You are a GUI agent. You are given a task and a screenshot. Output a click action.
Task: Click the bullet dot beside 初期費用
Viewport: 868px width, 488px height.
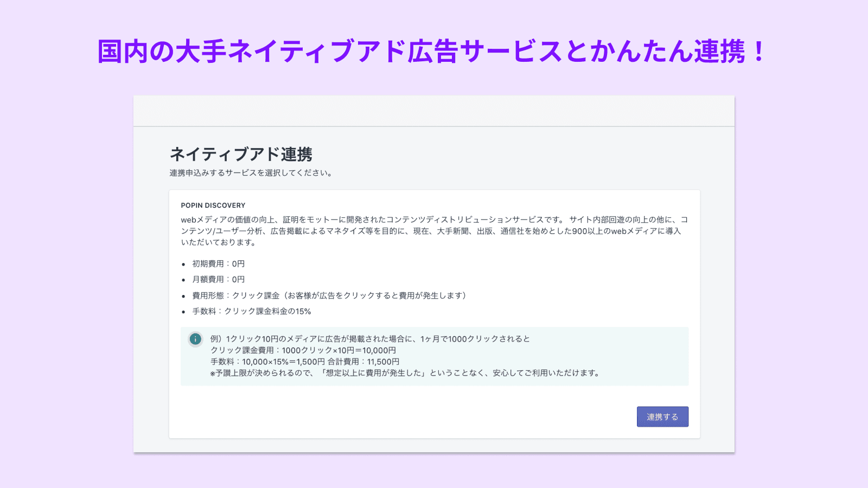click(x=183, y=265)
